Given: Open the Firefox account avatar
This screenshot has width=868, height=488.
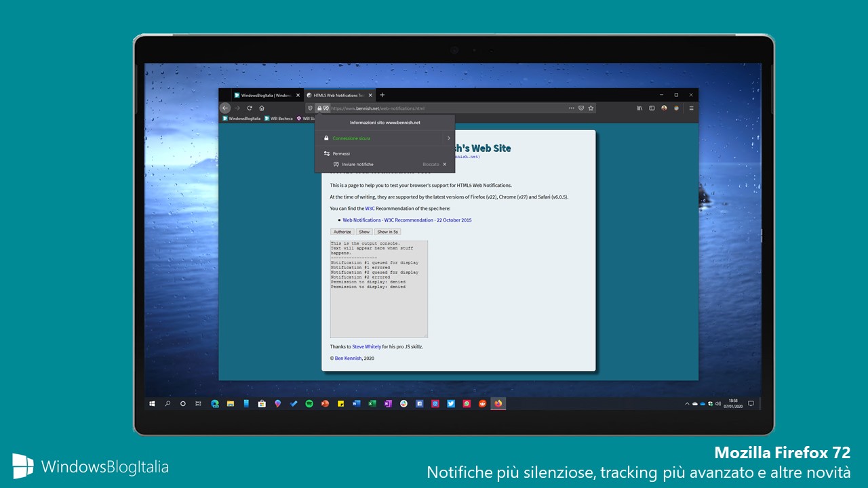Looking at the screenshot, I should tap(664, 108).
